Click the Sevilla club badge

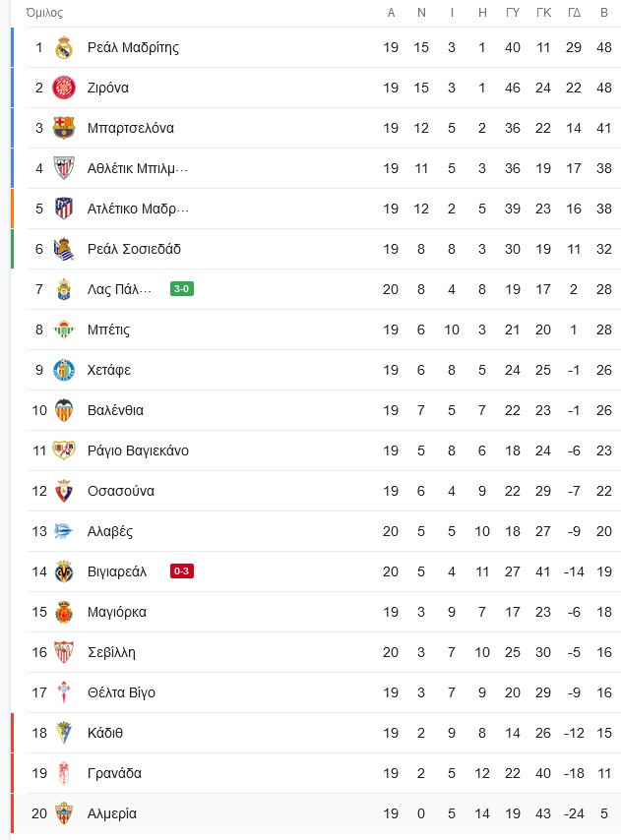(x=64, y=652)
